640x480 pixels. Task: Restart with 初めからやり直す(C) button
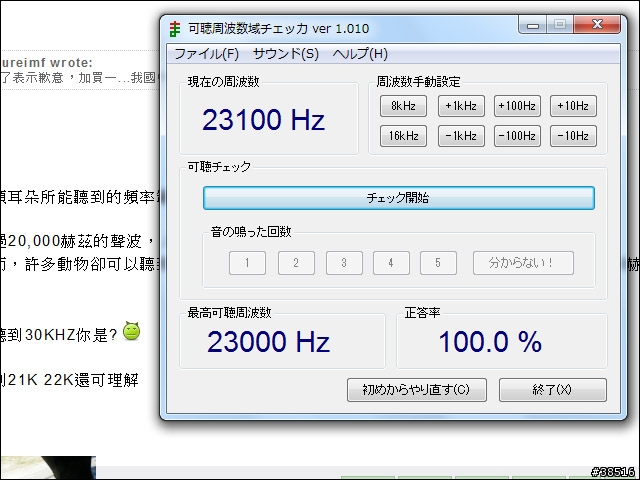pos(417,390)
